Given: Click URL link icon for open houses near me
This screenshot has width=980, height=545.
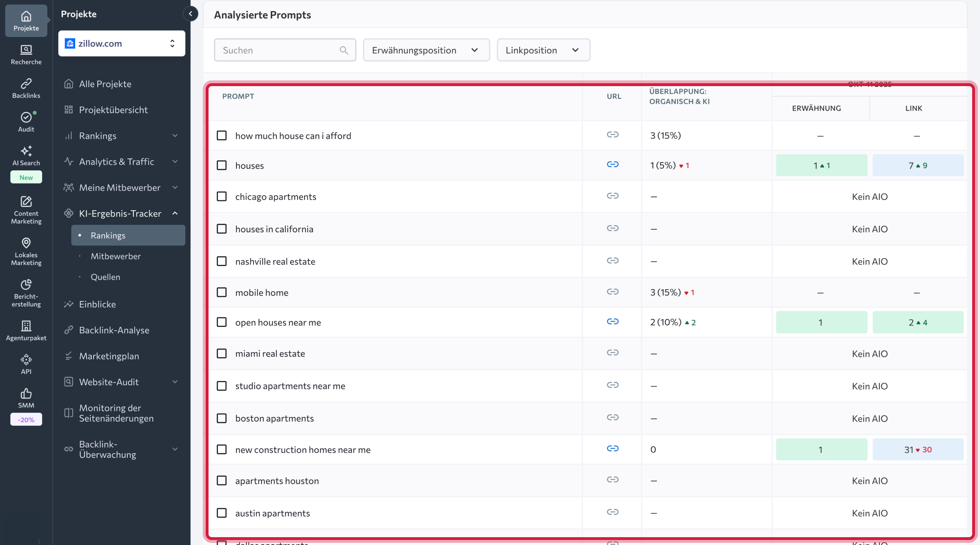Looking at the screenshot, I should (612, 322).
